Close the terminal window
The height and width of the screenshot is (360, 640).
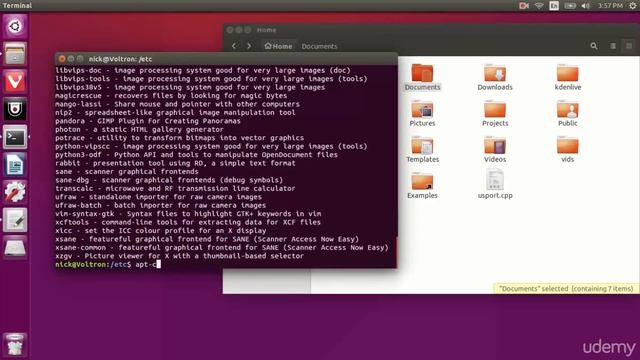pyautogui.click(x=62, y=59)
